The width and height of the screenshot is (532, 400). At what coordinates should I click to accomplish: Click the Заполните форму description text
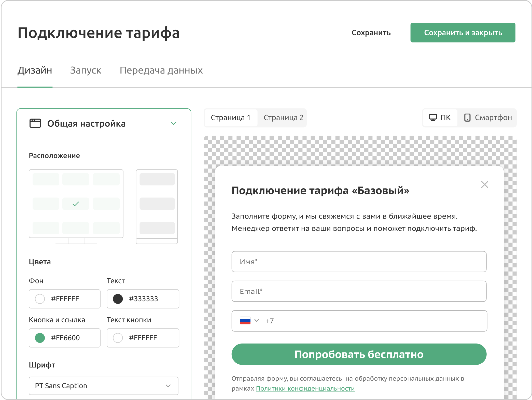pyautogui.click(x=354, y=222)
